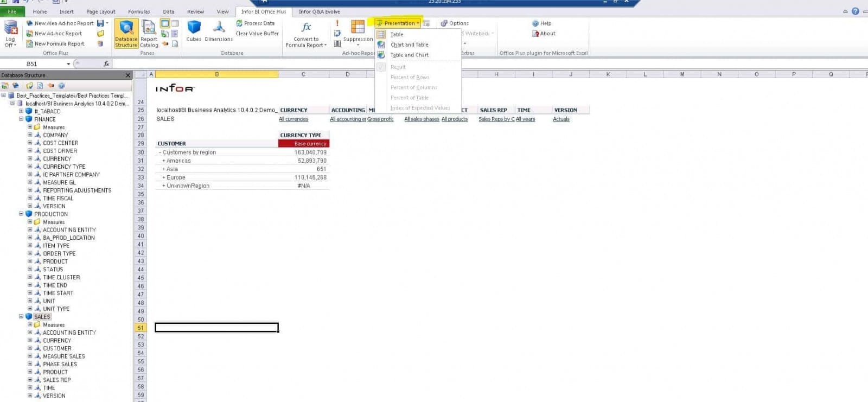Click the All currencies link
The image size is (868, 402).
pyautogui.click(x=293, y=119)
